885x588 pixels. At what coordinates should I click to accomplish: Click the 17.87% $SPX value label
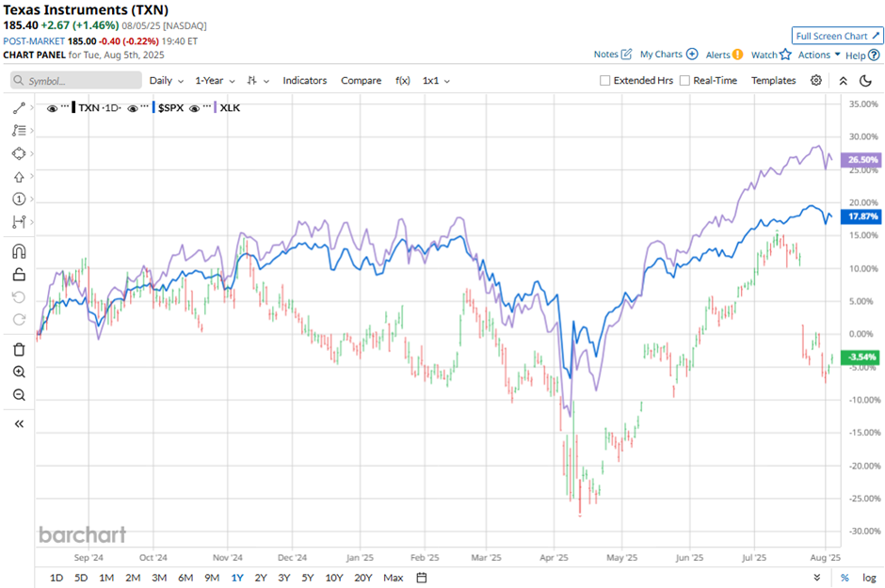pyautogui.click(x=861, y=216)
